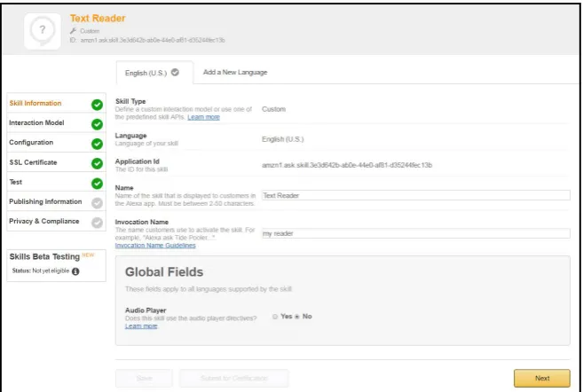The image size is (583, 392).
Task: Click the Next button
Action: 541,378
